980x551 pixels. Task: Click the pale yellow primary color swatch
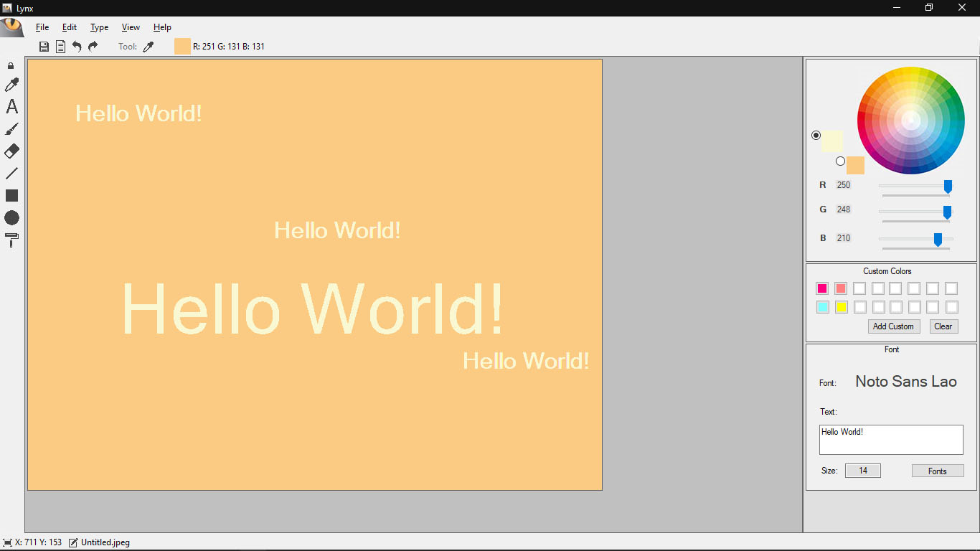[x=831, y=141]
